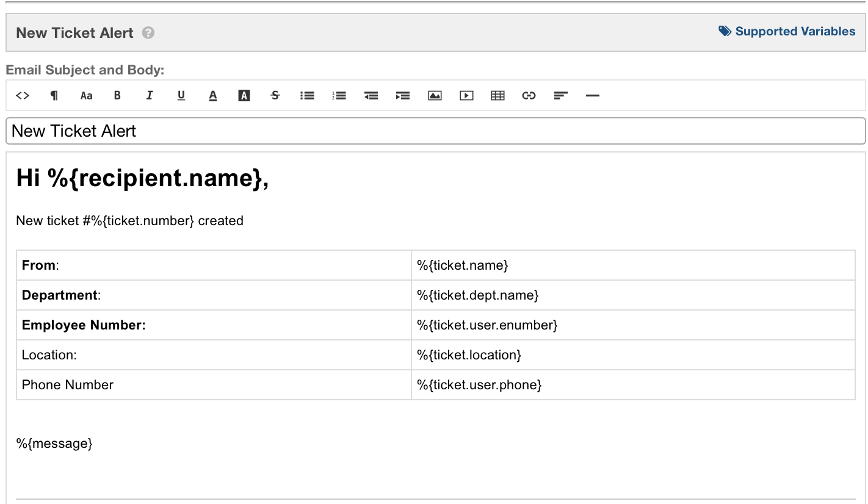Insert a numbered list
The width and height of the screenshot is (868, 504).
[x=339, y=95]
